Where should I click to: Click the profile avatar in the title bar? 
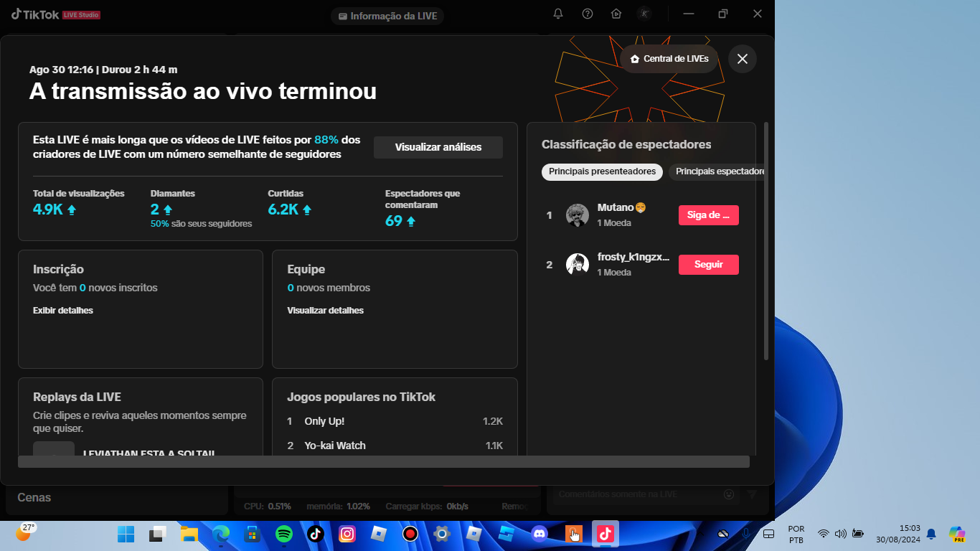pos(644,14)
